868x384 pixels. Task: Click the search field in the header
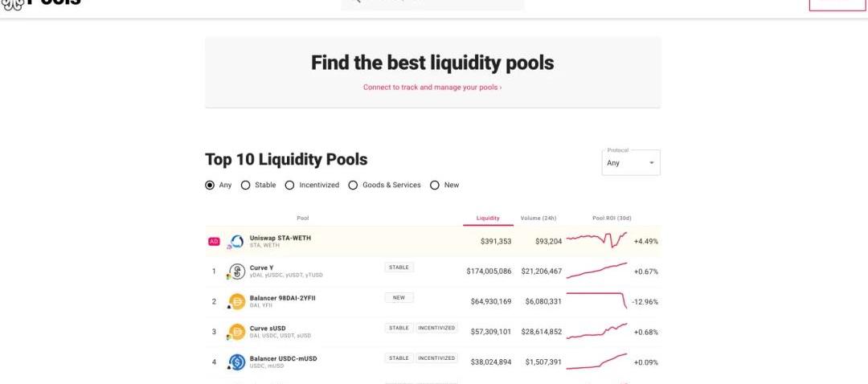click(434, 3)
